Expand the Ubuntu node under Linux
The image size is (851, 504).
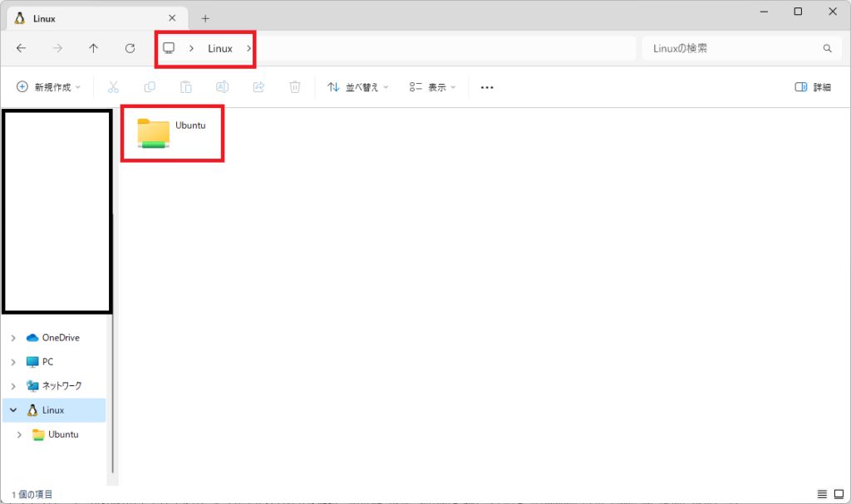(19, 434)
